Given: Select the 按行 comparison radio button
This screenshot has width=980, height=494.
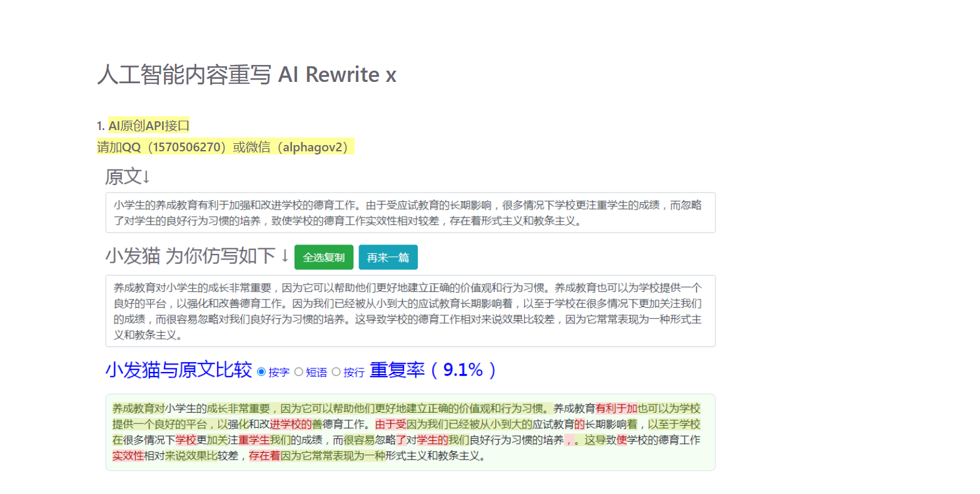Looking at the screenshot, I should pos(336,371).
